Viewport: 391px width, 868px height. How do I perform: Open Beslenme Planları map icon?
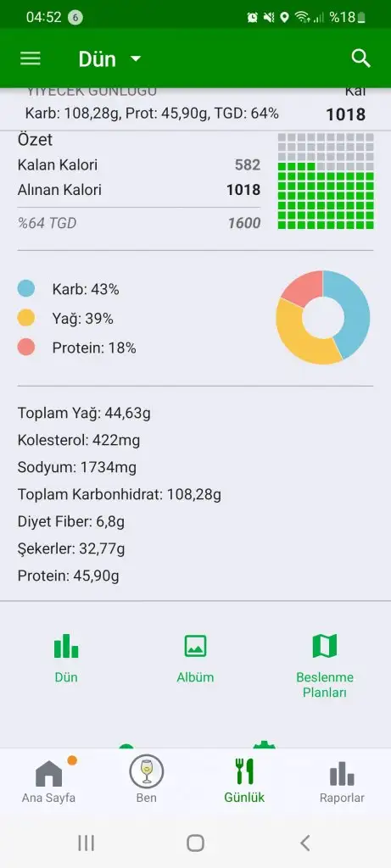325,645
